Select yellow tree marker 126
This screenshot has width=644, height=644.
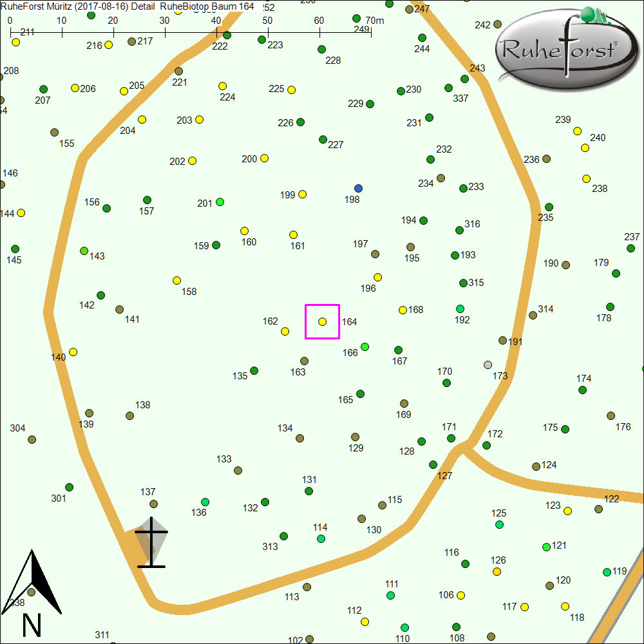(x=497, y=571)
